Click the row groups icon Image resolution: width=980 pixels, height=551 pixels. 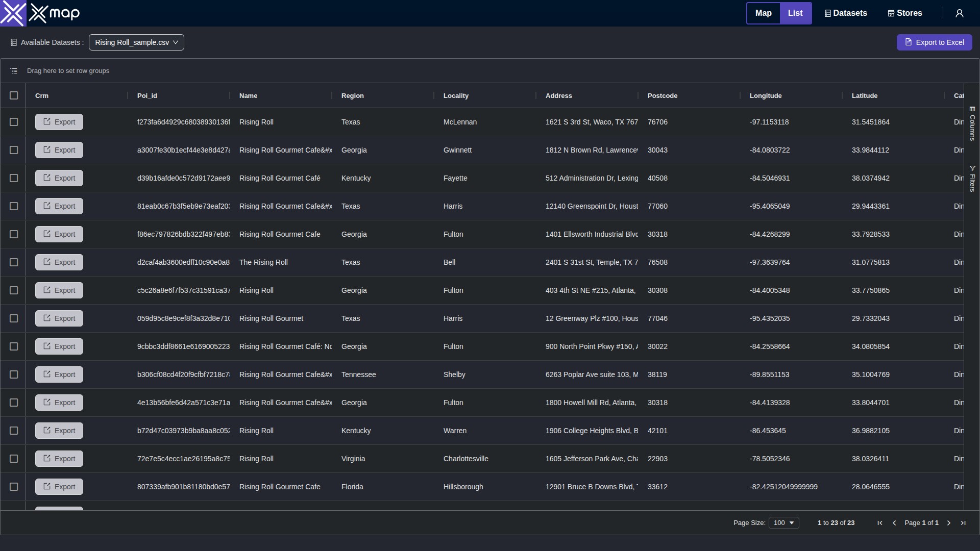pos(14,71)
